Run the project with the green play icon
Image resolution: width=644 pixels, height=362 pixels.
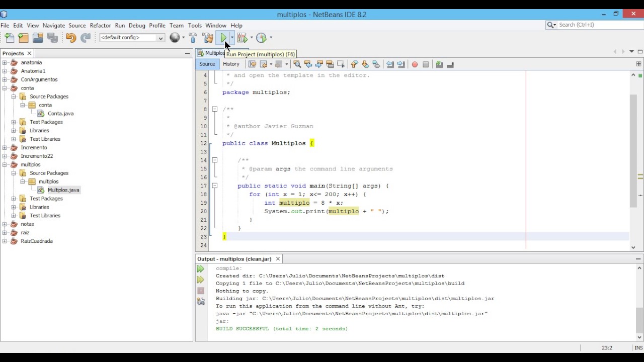[x=223, y=38]
